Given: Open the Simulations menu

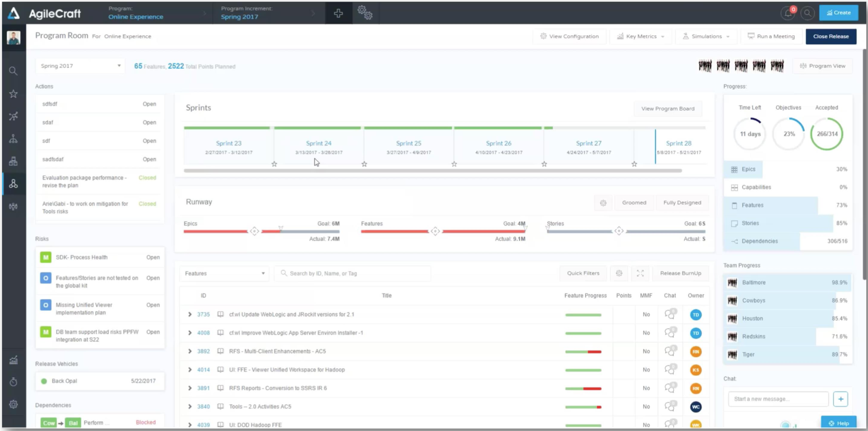Looking at the screenshot, I should [x=706, y=36].
